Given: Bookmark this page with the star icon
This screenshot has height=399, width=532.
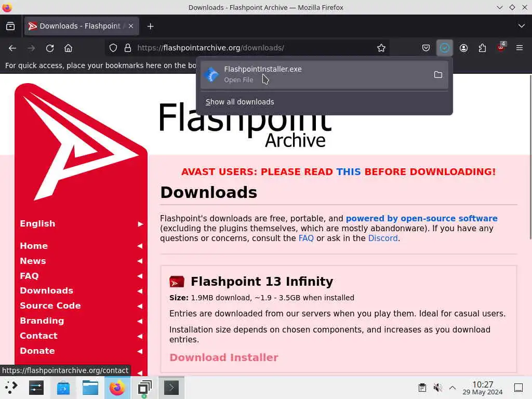Looking at the screenshot, I should pyautogui.click(x=381, y=48).
